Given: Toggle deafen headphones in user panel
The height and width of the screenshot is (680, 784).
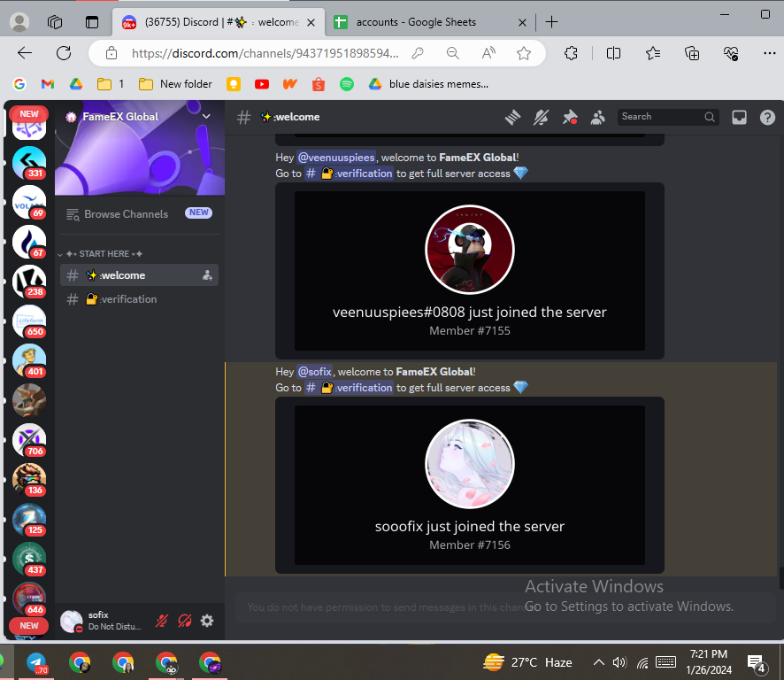Looking at the screenshot, I should (x=185, y=621).
